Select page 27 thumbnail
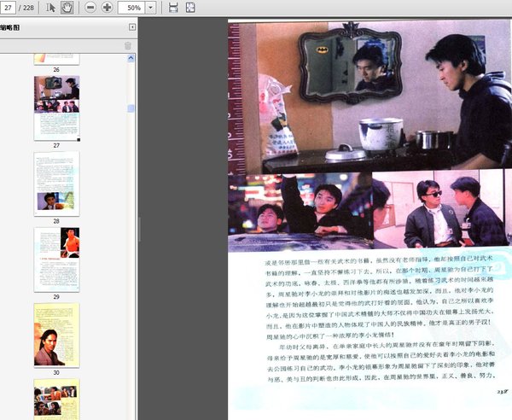 [57, 108]
